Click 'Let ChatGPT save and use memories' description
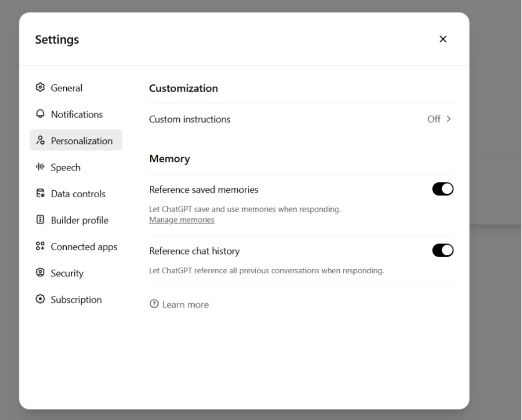 click(245, 209)
